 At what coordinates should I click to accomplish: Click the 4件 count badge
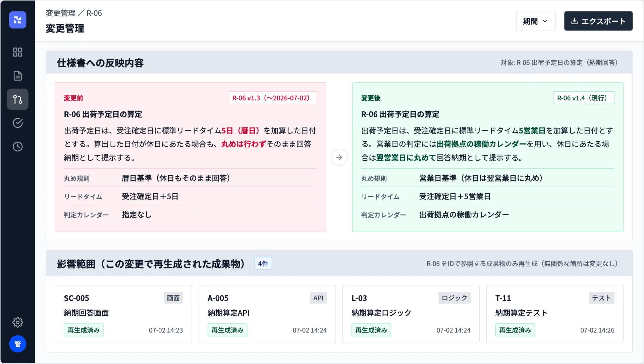click(x=263, y=264)
